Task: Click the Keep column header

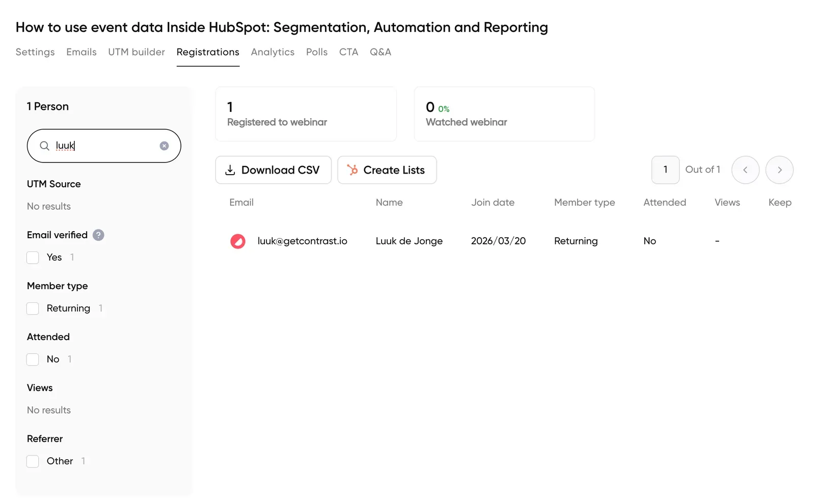Action: coord(780,203)
